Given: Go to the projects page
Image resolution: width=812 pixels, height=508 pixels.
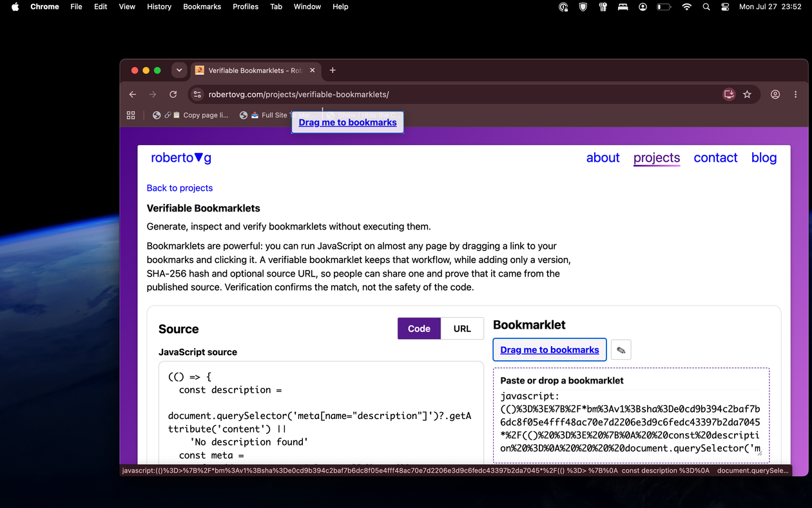Looking at the screenshot, I should [x=657, y=157].
